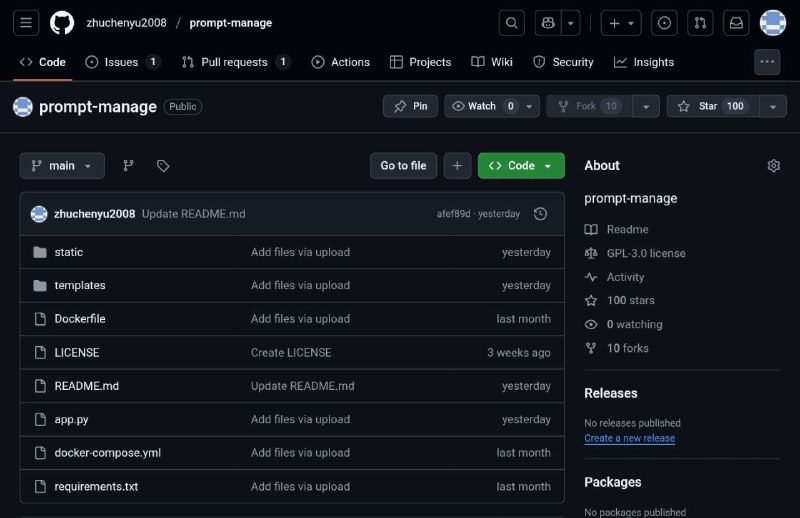View tags using the tag icon

point(163,166)
